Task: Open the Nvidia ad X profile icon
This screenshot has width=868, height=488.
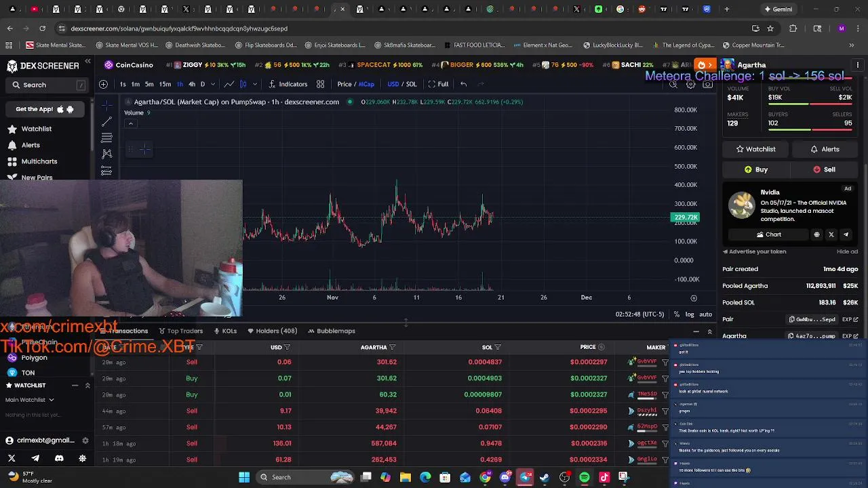Action: [x=831, y=235]
